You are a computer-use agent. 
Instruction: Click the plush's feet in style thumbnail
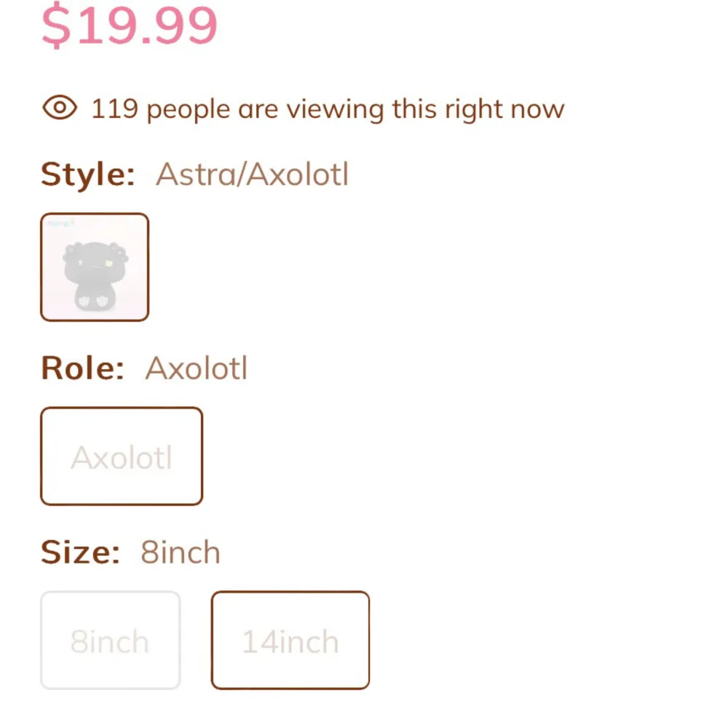pos(95,300)
